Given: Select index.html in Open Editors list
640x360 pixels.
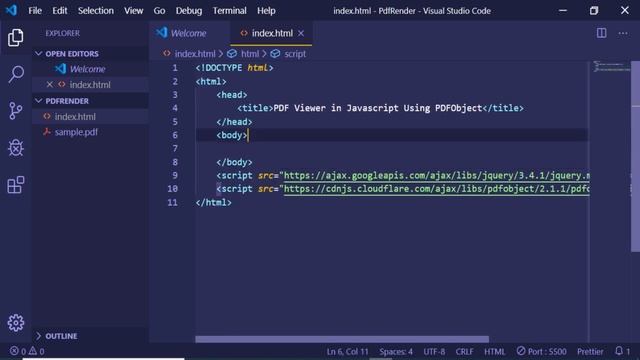Looking at the screenshot, I should [90, 84].
